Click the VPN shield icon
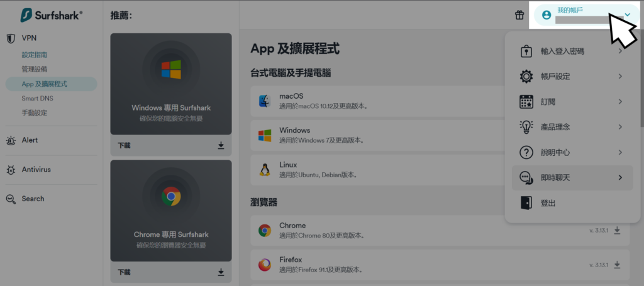 (11, 38)
